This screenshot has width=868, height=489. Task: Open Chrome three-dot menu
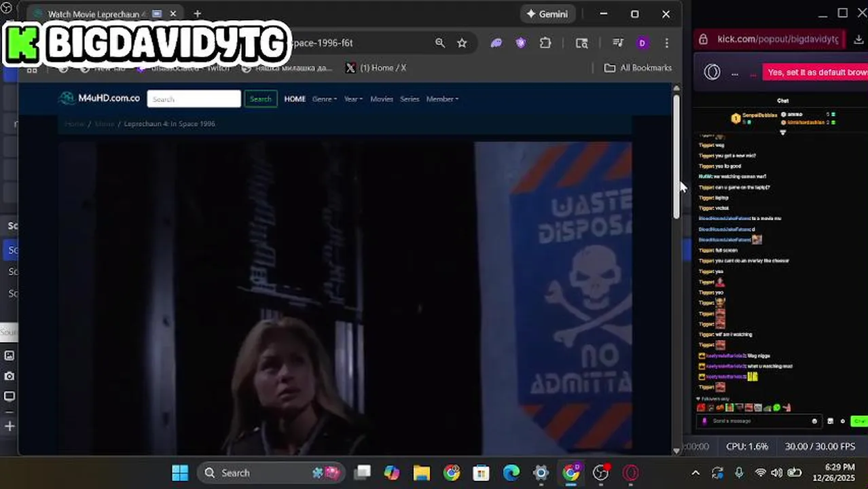tap(666, 43)
